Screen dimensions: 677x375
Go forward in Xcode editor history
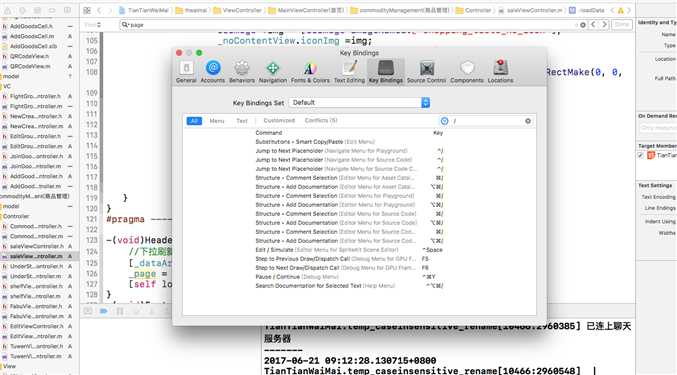(x=111, y=10)
